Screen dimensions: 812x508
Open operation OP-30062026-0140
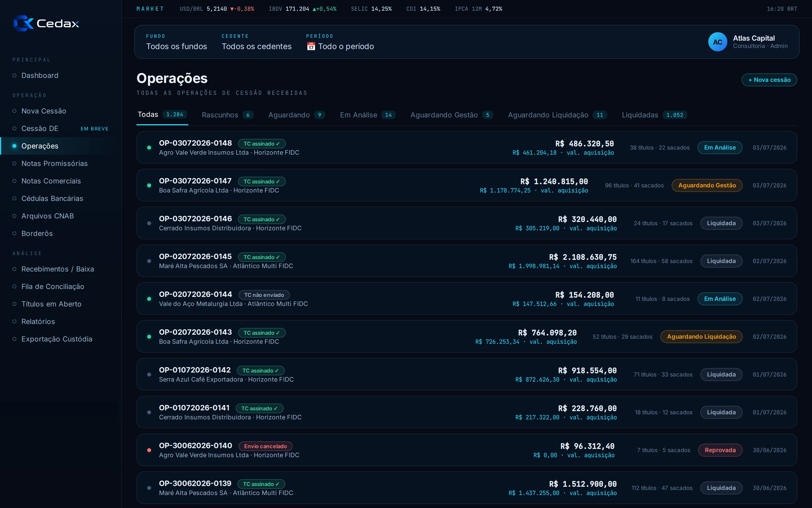[x=466, y=450]
